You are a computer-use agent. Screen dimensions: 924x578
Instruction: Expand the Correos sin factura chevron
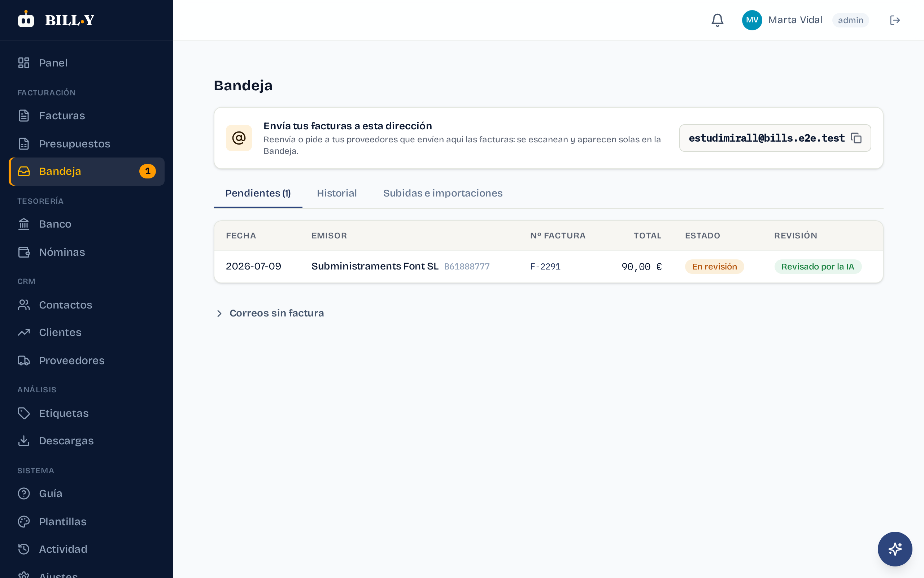click(219, 314)
